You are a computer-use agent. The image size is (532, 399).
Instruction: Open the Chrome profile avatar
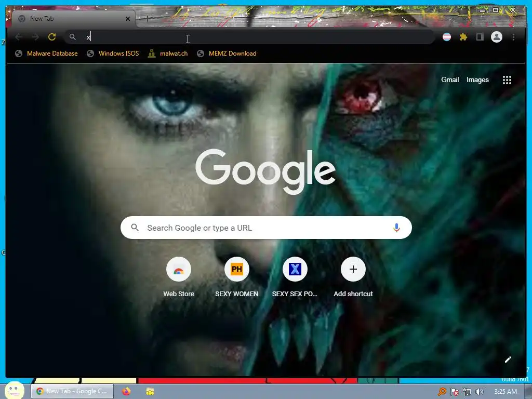pos(496,37)
